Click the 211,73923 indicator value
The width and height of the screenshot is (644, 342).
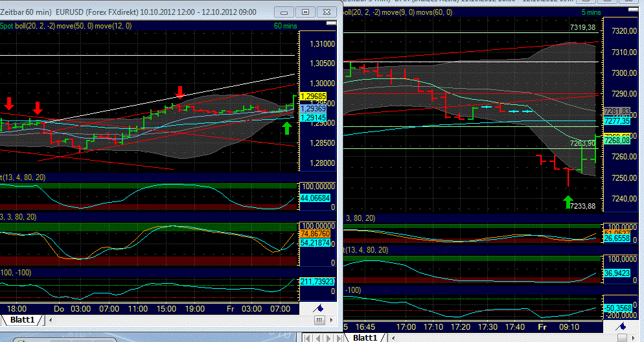(317, 282)
